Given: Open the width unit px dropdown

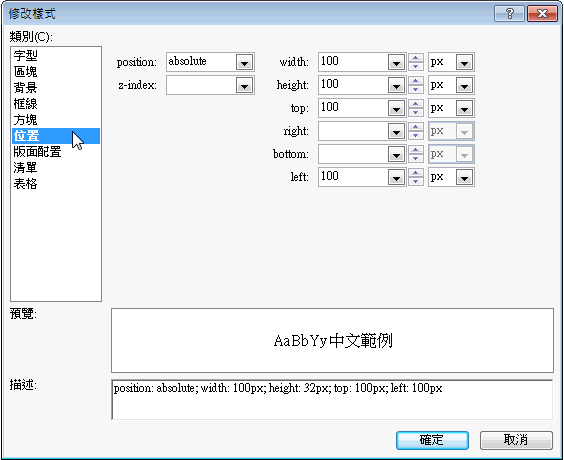Looking at the screenshot, I should 464,63.
